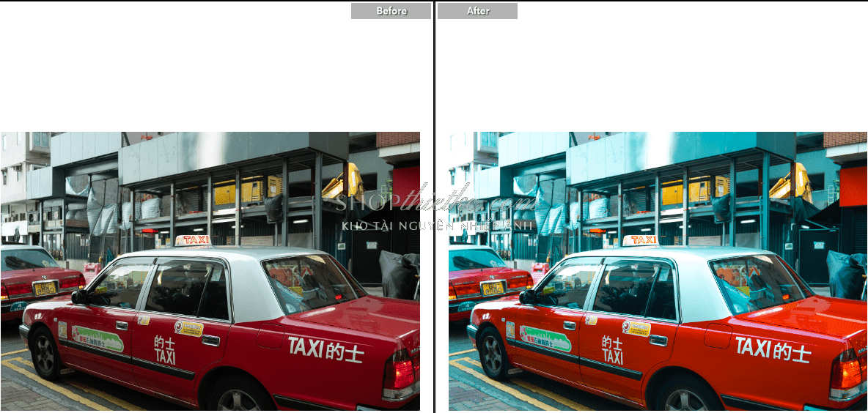Click the red signboard in After photo
The width and height of the screenshot is (868, 413).
[853, 186]
